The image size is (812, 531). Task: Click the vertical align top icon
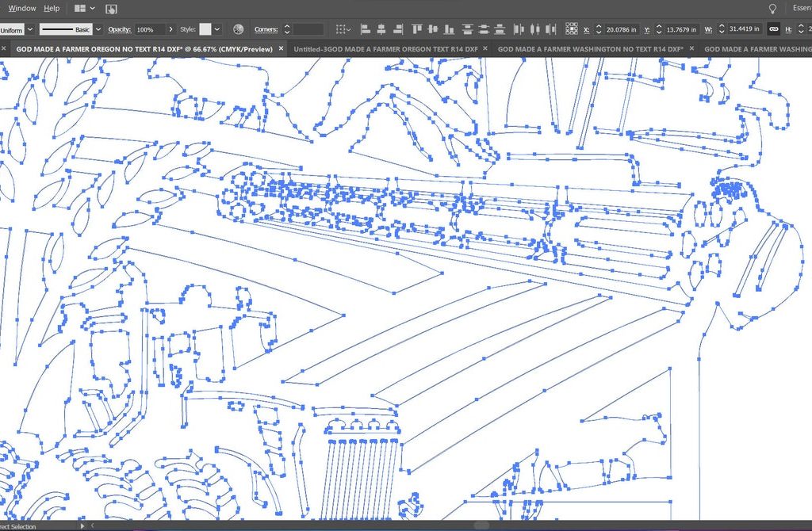(416, 29)
